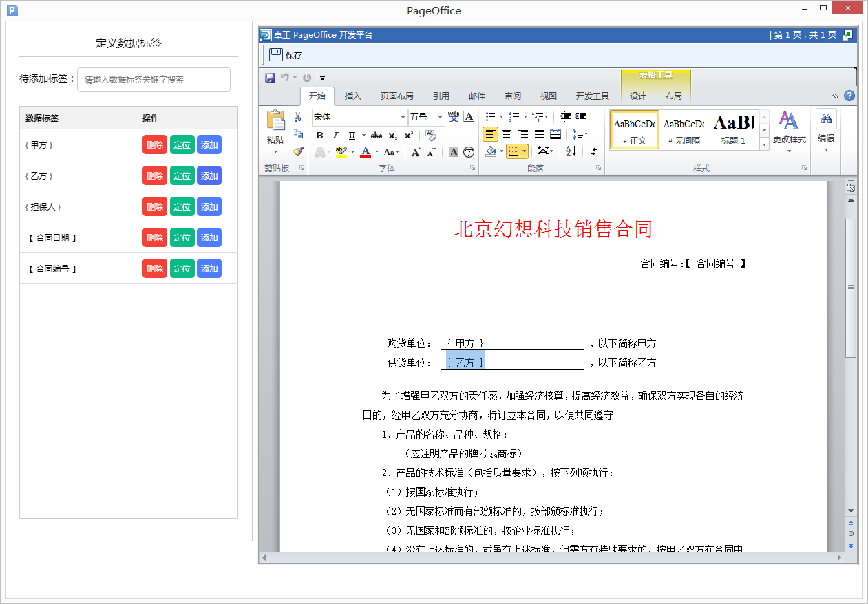Click the 保存 save icon in PageOffice toolbar
The height and width of the screenshot is (604, 868).
pos(276,55)
